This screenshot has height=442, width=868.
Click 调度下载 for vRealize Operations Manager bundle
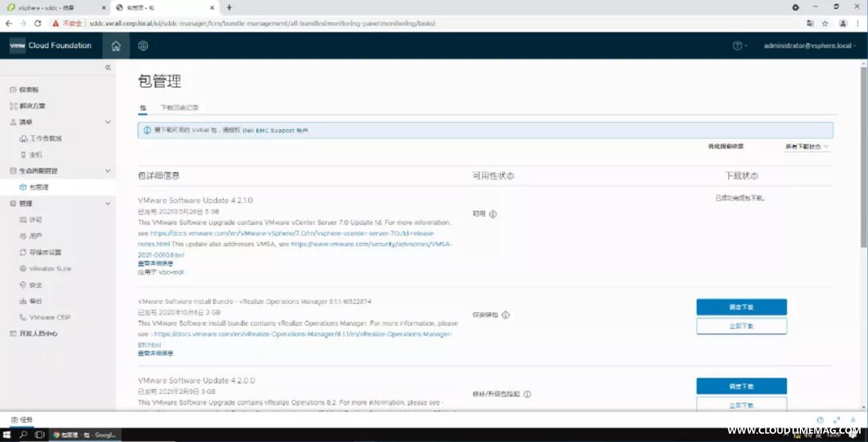tap(741, 307)
